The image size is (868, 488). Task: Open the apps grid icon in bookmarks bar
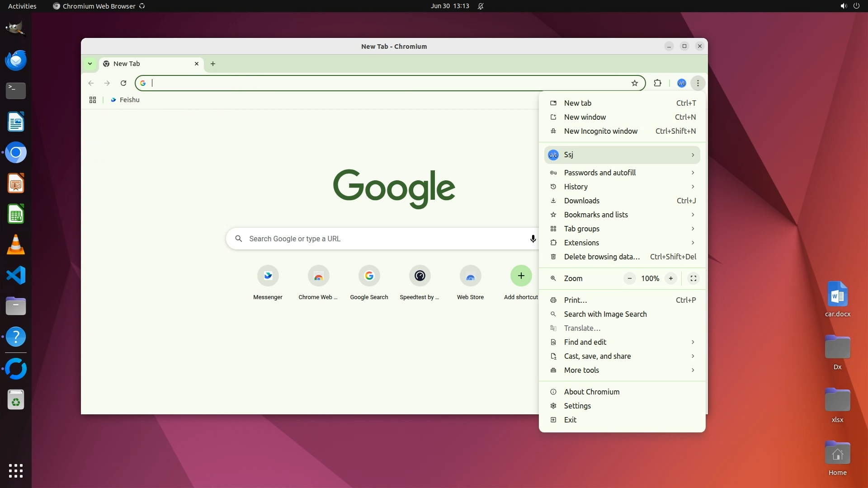(x=93, y=100)
